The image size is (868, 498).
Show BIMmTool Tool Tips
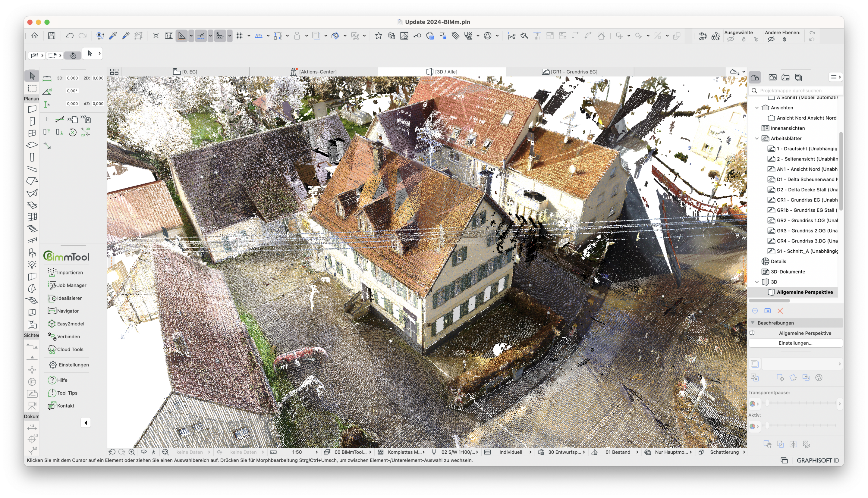tap(63, 393)
